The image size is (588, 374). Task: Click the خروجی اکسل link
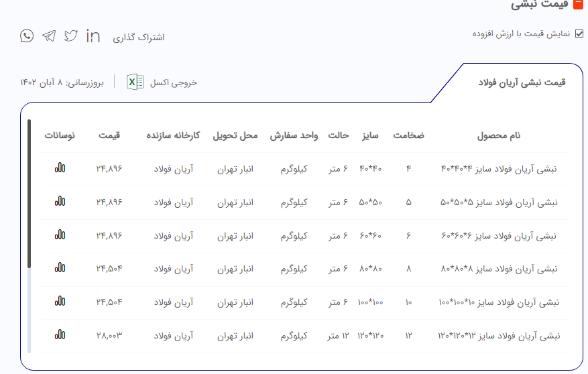click(x=174, y=82)
